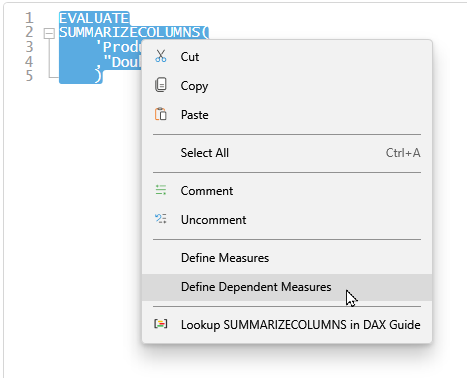467x378 pixels.
Task: Click the green Comment lines icon
Action: pos(161,190)
